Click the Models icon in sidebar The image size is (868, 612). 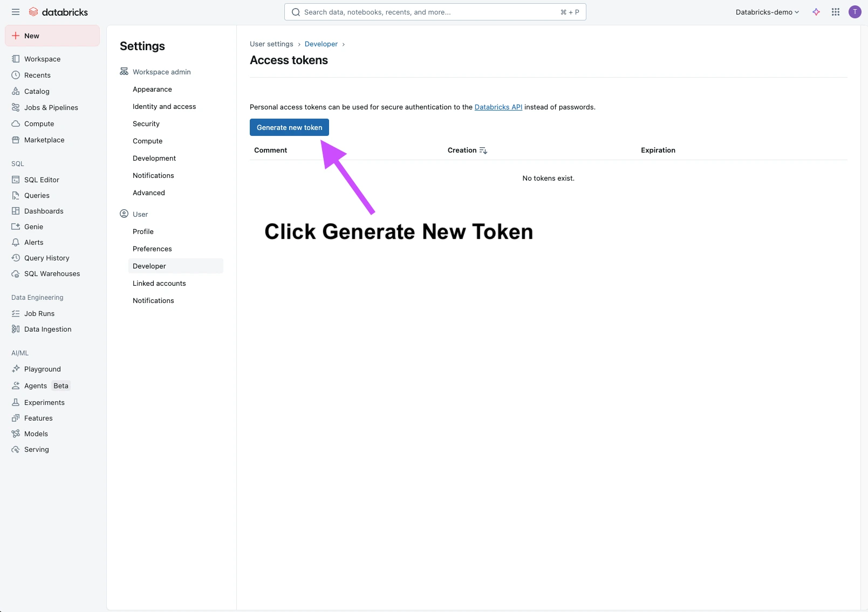pyautogui.click(x=16, y=434)
